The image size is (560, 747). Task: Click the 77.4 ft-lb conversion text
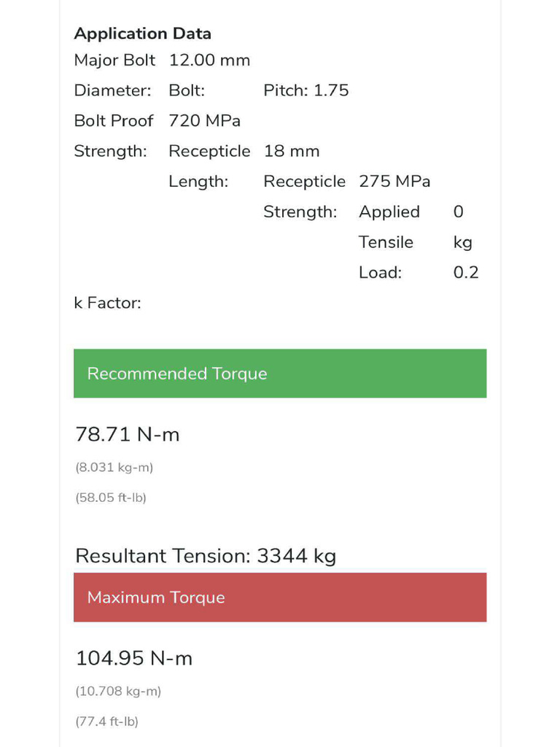(x=107, y=721)
